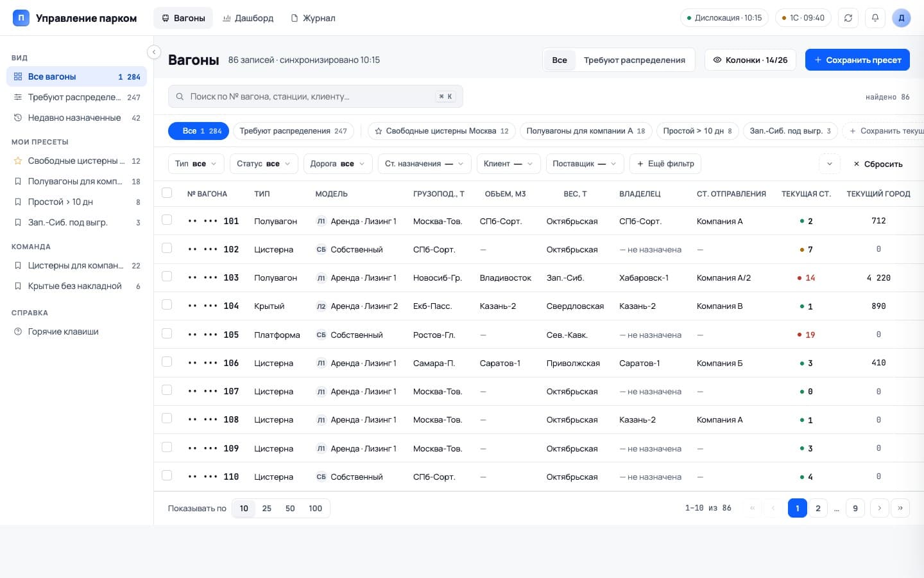Open notifications bell
The width and height of the screenshot is (924, 578).
click(x=875, y=18)
